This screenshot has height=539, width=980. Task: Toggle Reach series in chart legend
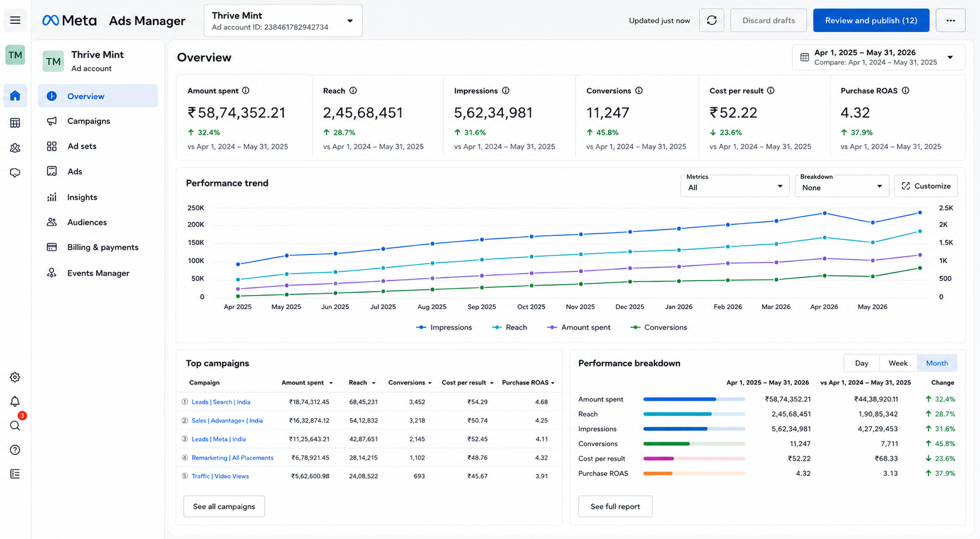tap(509, 327)
